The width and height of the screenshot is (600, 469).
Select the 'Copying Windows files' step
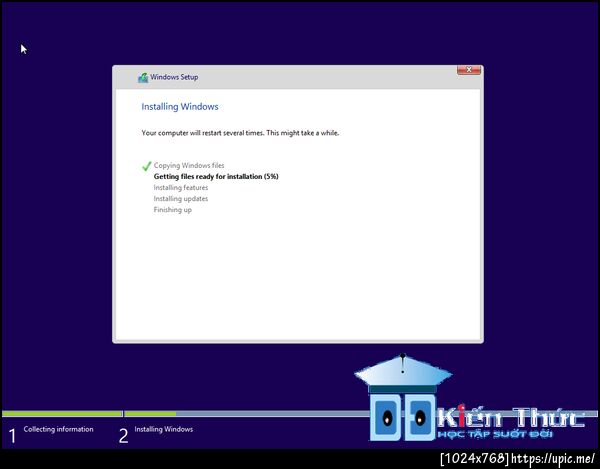click(x=189, y=165)
